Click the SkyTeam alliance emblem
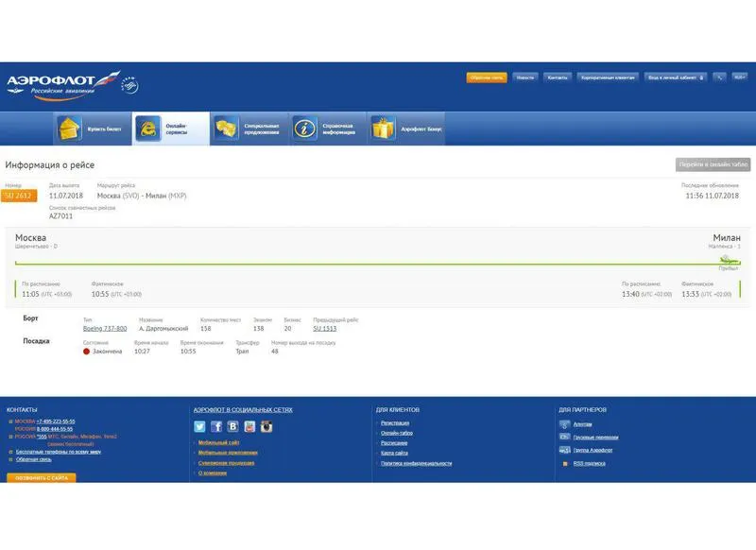Viewport: 756px width, 550px height. tap(129, 85)
